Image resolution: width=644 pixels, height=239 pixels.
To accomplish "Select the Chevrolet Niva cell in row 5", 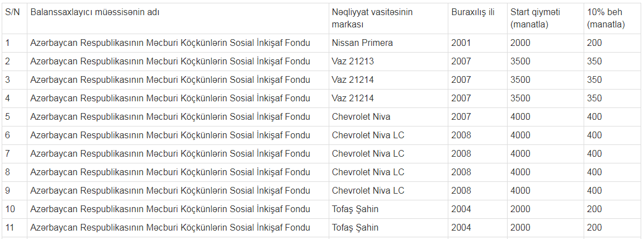I will (361, 117).
